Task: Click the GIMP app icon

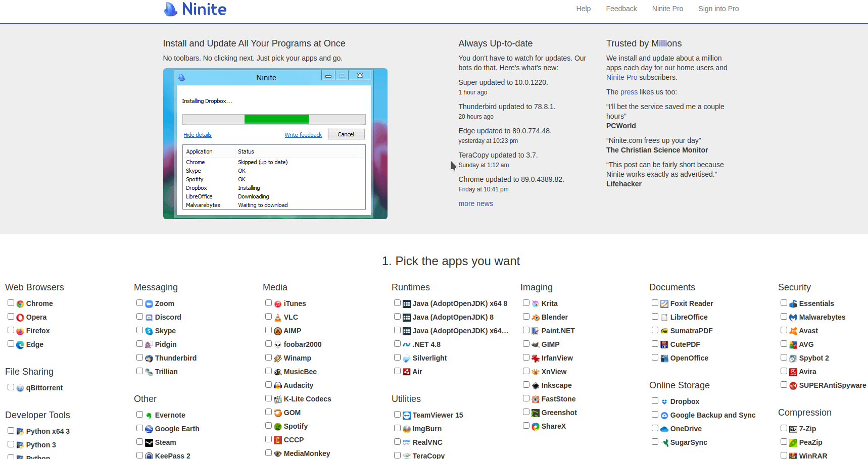Action: (536, 345)
